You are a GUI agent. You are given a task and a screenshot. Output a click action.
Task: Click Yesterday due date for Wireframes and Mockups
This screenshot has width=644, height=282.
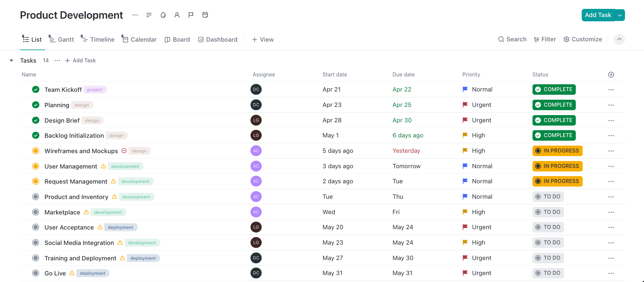click(x=406, y=151)
